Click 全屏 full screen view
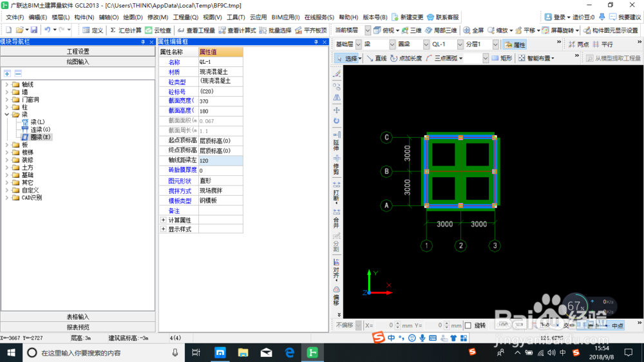Image resolution: width=644 pixels, height=362 pixels. 473,30
